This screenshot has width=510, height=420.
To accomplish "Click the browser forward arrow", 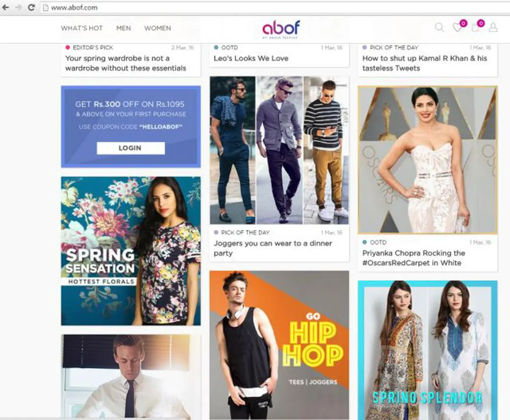I will 18,7.
